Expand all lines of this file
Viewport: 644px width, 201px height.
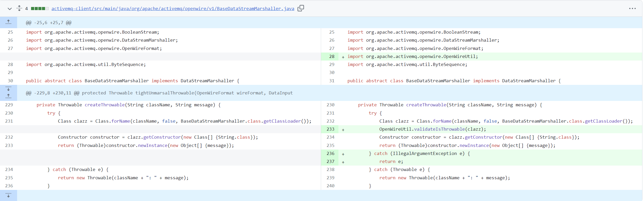(19, 8)
